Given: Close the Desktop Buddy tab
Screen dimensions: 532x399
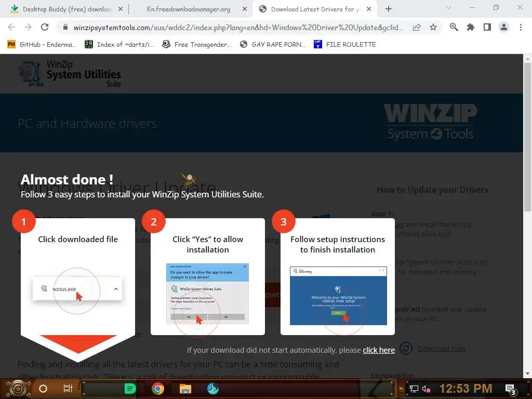Looking at the screenshot, I should coord(121,9).
